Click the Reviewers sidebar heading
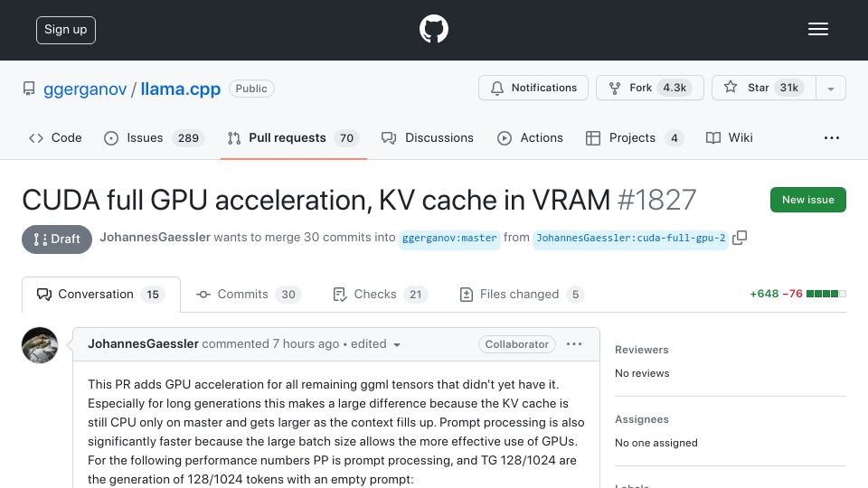The width and height of the screenshot is (868, 488). (x=642, y=350)
